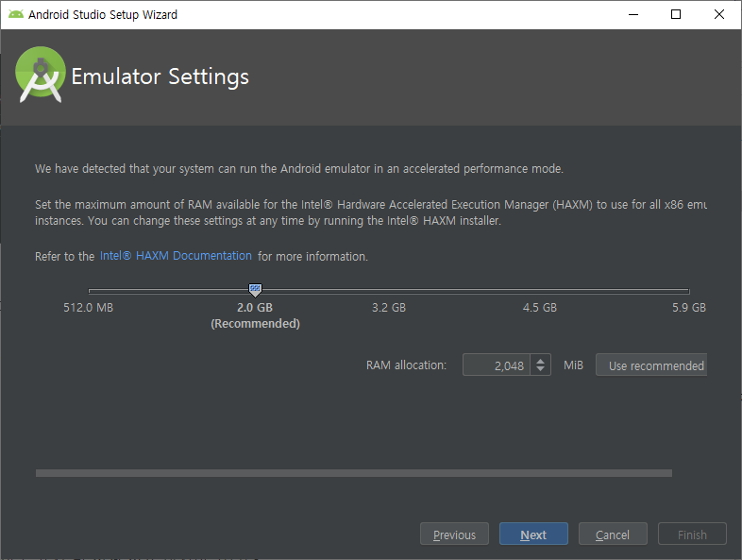Click the 5.9 GB slider label
Image resolution: width=742 pixels, height=560 pixels.
pyautogui.click(x=689, y=308)
